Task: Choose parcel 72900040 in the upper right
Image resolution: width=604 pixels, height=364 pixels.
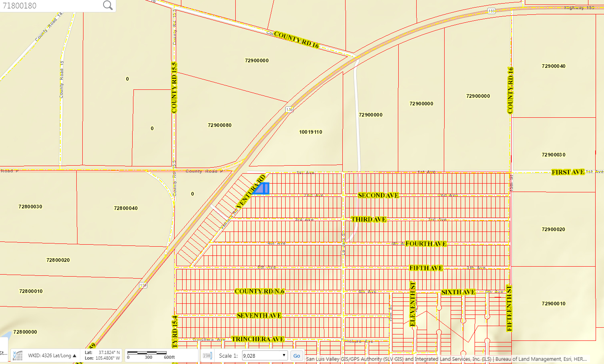Action: click(553, 66)
